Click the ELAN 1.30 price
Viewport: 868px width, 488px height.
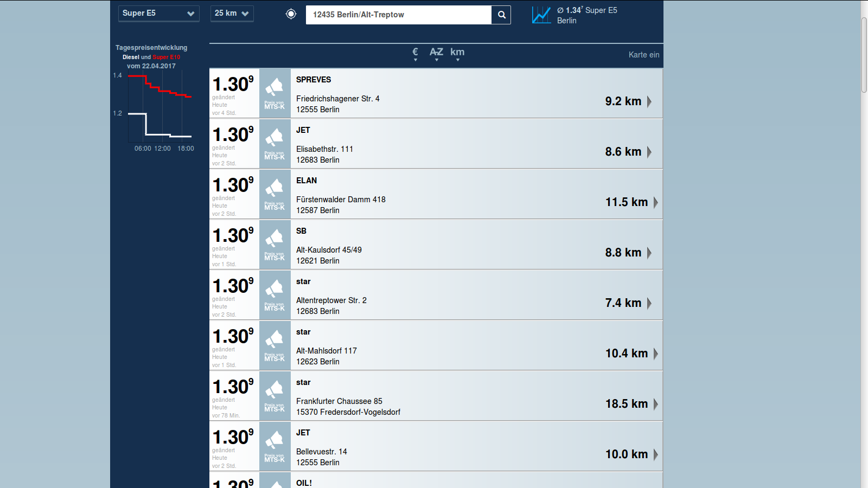coord(233,185)
